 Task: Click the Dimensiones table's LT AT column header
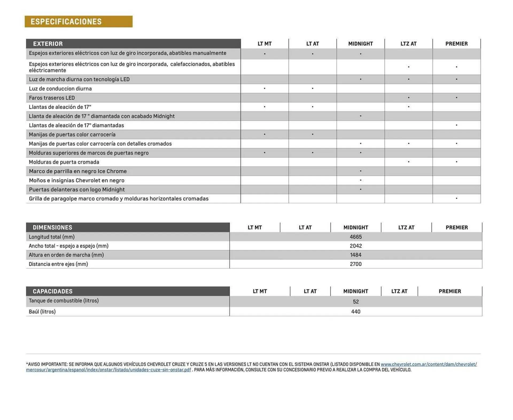(x=305, y=228)
